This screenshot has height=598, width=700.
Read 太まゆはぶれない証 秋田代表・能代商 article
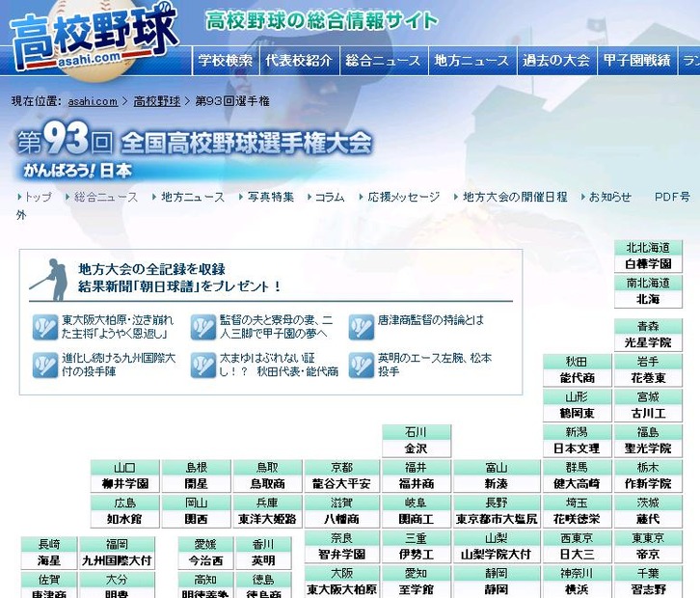279,365
